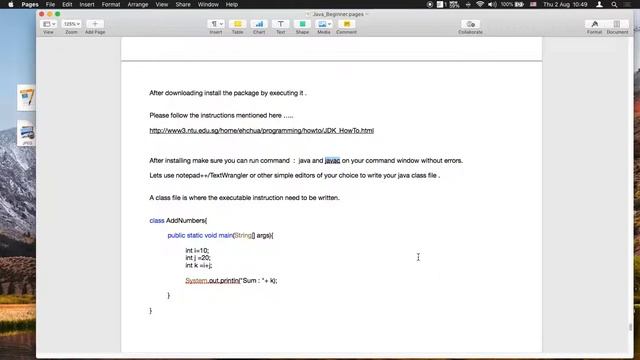Click the Collaborate toolbar button
Viewport: 640px width, 360px height.
tap(470, 24)
